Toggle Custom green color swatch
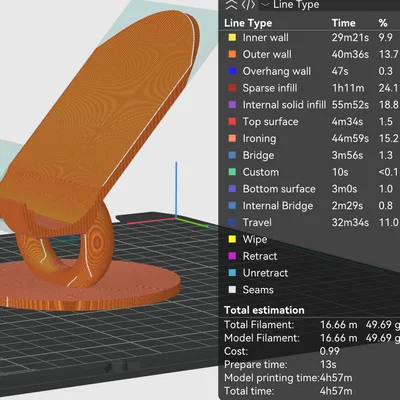400x400 pixels. click(232, 172)
